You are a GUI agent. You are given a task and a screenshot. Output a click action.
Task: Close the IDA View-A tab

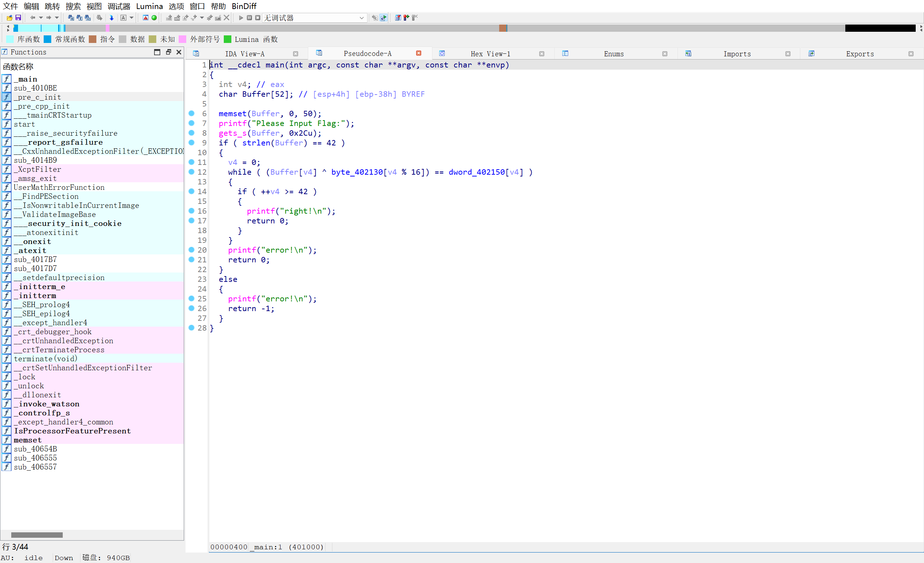click(x=296, y=54)
